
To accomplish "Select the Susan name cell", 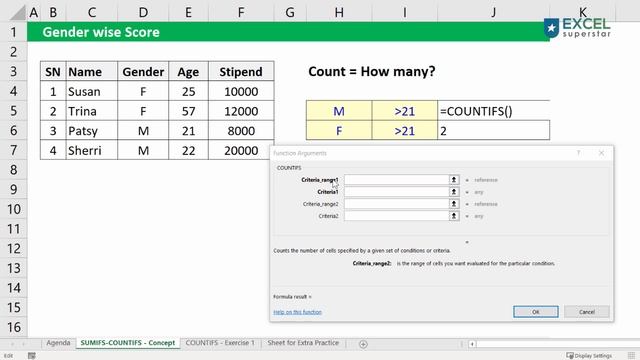I will [92, 91].
